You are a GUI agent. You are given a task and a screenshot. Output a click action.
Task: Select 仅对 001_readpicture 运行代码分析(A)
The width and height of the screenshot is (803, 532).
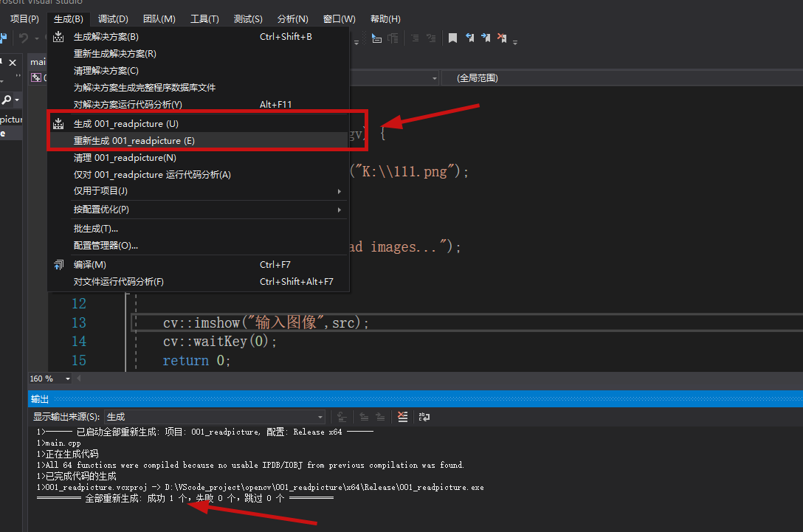pyautogui.click(x=199, y=175)
